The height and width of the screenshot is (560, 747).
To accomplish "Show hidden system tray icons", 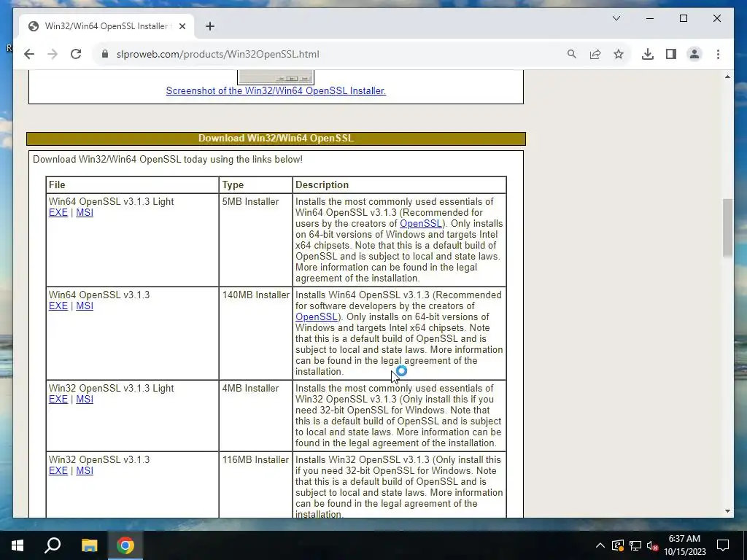I will (600, 545).
